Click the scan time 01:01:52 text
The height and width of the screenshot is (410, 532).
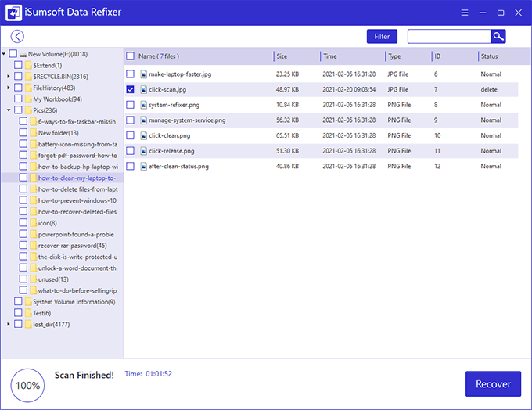point(159,374)
